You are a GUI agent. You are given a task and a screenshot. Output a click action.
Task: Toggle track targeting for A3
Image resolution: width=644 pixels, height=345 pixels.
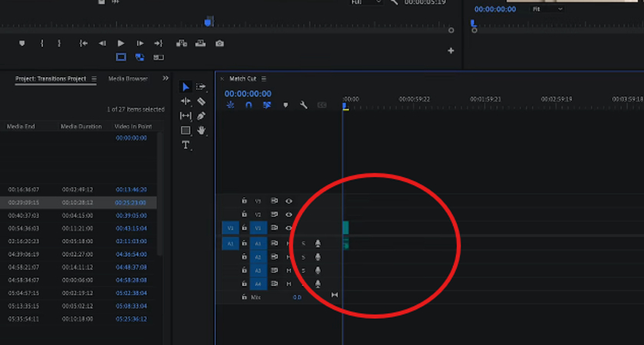click(x=258, y=270)
